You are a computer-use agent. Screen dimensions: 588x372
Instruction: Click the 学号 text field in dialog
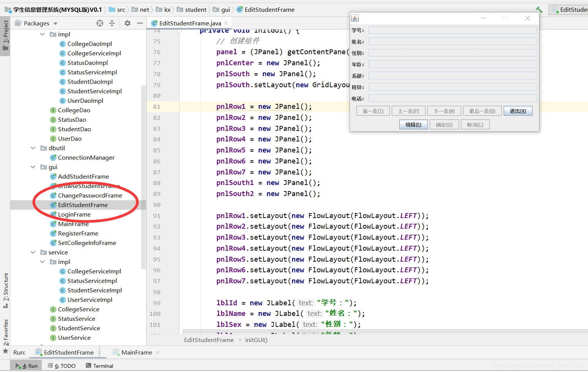[x=452, y=30]
